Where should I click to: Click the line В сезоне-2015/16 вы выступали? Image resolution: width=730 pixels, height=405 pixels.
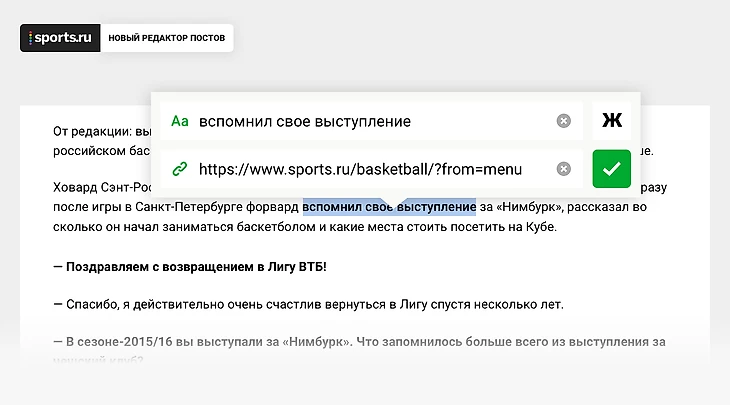(359, 342)
